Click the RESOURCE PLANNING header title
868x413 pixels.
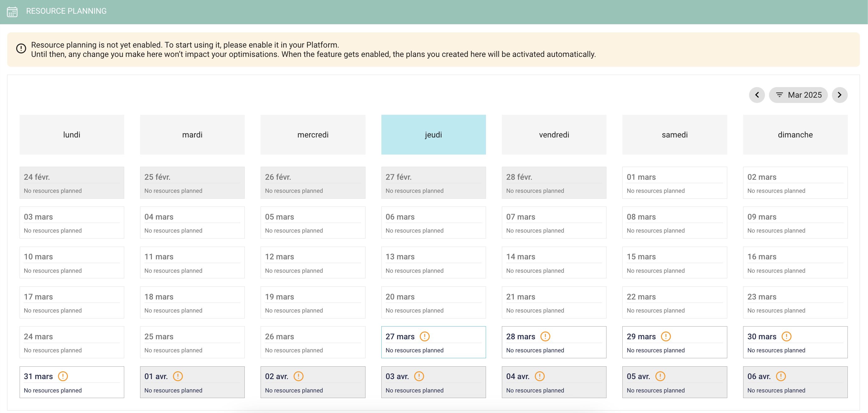click(x=66, y=11)
